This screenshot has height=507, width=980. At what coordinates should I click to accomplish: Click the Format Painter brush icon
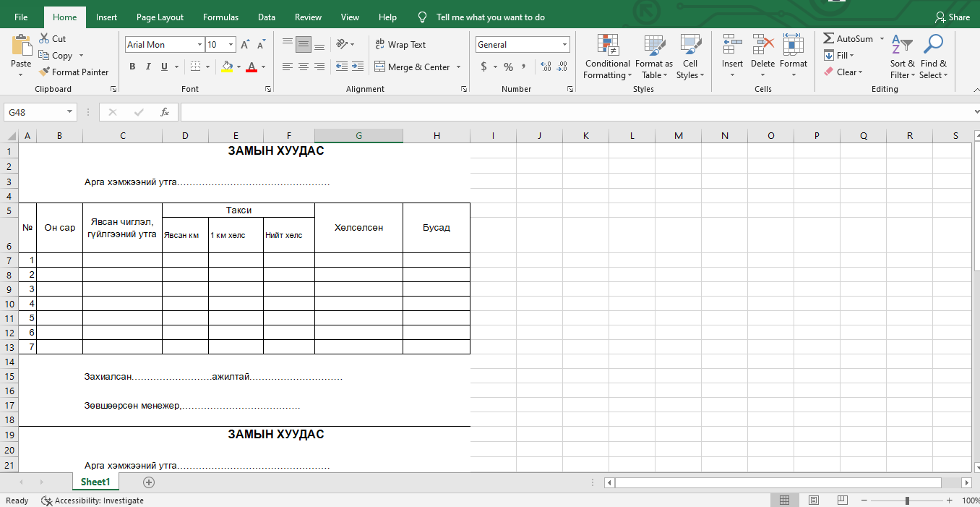tap(45, 72)
